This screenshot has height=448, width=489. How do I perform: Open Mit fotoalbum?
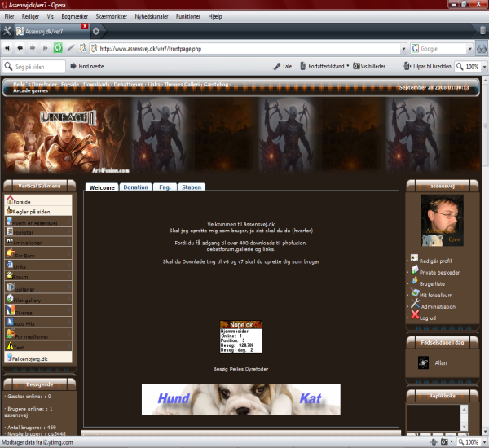pos(436,295)
